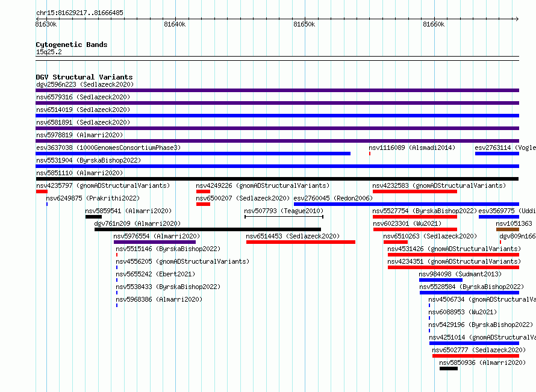This screenshot has height=392, width=536.
Task: Click the DGV Structural Variants track title
Action: pos(84,77)
